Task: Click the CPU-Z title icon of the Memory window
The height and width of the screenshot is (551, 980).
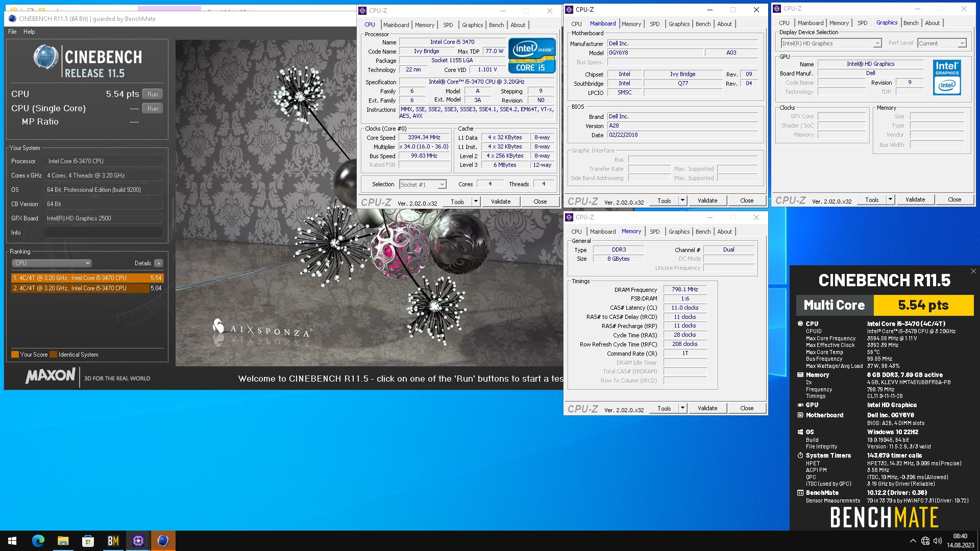Action: click(x=569, y=217)
